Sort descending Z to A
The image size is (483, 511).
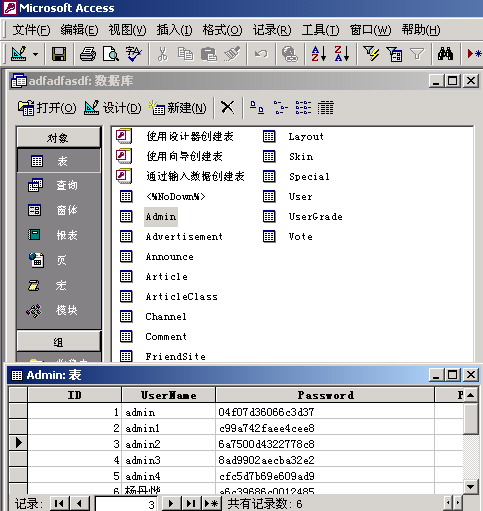coord(342,54)
